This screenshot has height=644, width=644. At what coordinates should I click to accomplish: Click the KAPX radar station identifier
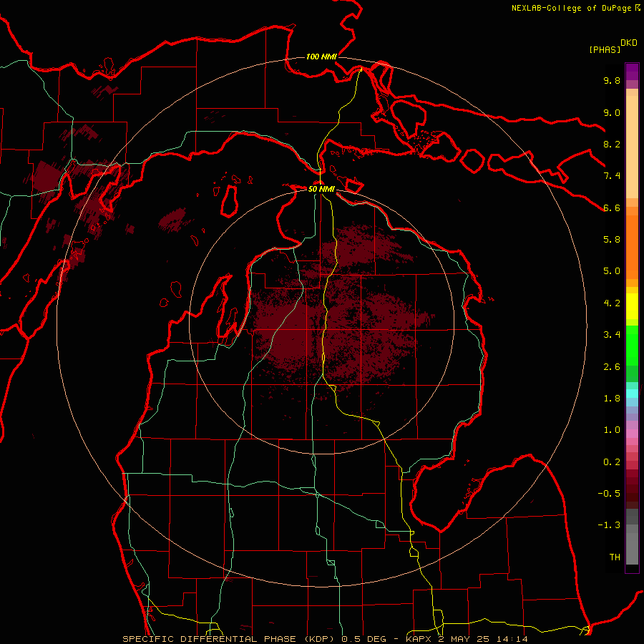[x=419, y=639]
